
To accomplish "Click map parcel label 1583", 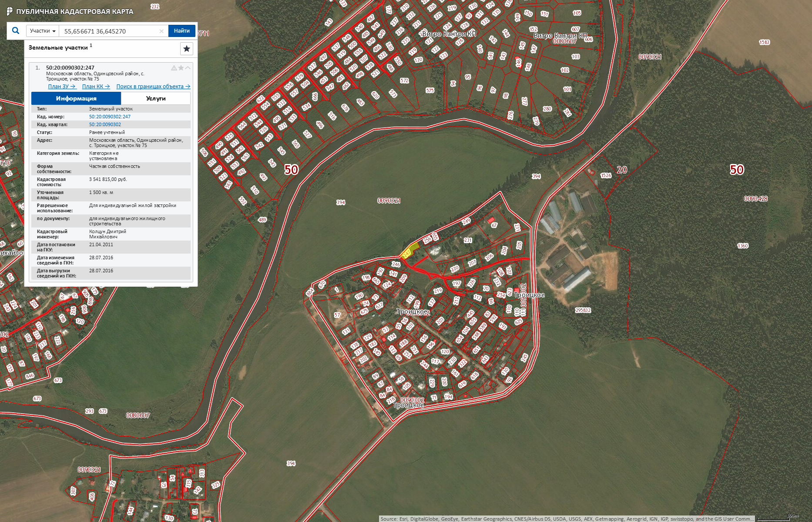I will pos(764,42).
